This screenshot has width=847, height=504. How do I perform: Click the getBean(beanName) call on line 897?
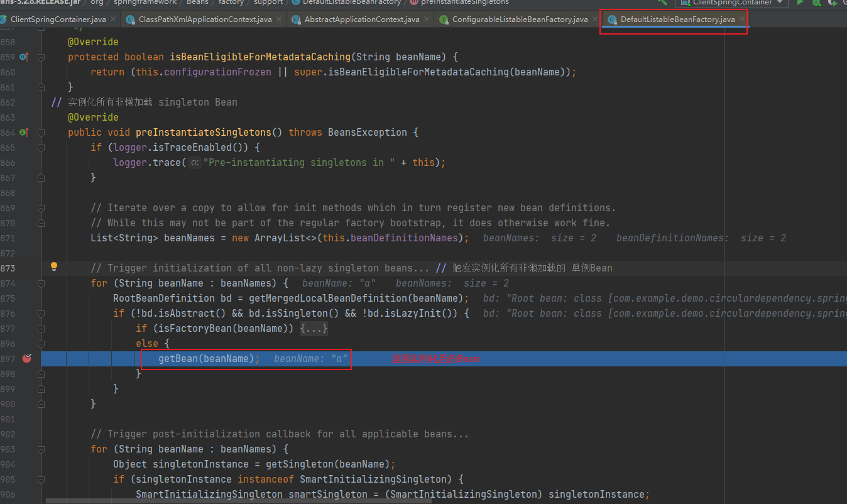click(209, 358)
